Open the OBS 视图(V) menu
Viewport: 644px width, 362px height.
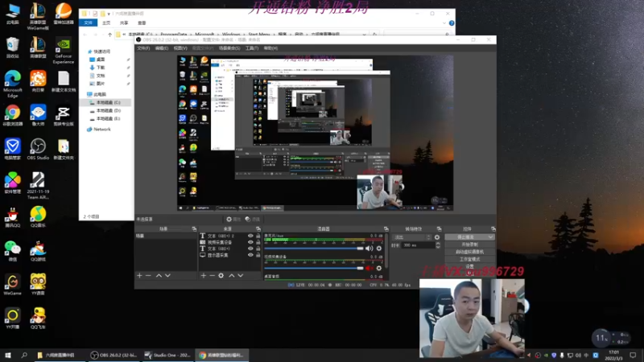pyautogui.click(x=180, y=48)
